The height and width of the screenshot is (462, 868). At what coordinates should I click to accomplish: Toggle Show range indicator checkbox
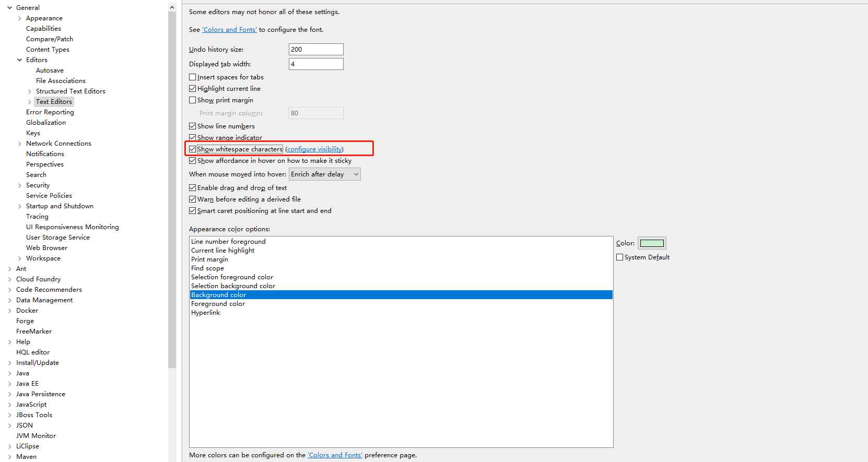coord(192,138)
